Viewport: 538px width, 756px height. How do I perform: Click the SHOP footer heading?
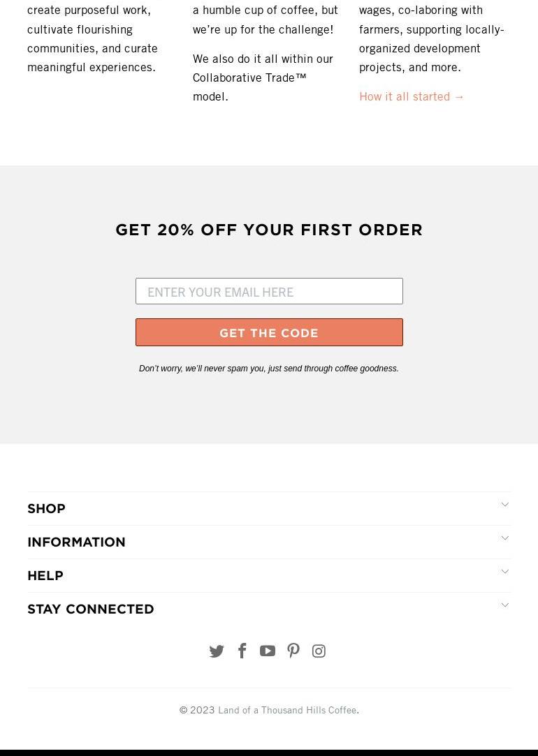[46, 509]
